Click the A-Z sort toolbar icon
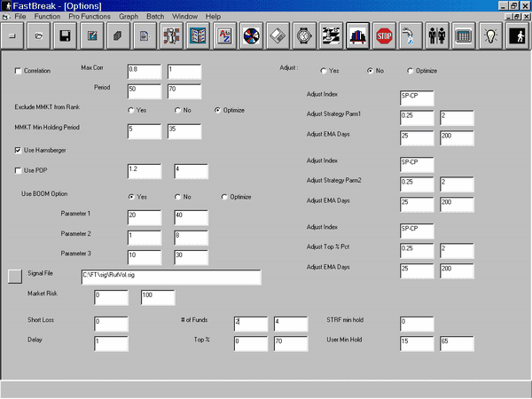This screenshot has width=532, height=399. (x=224, y=36)
